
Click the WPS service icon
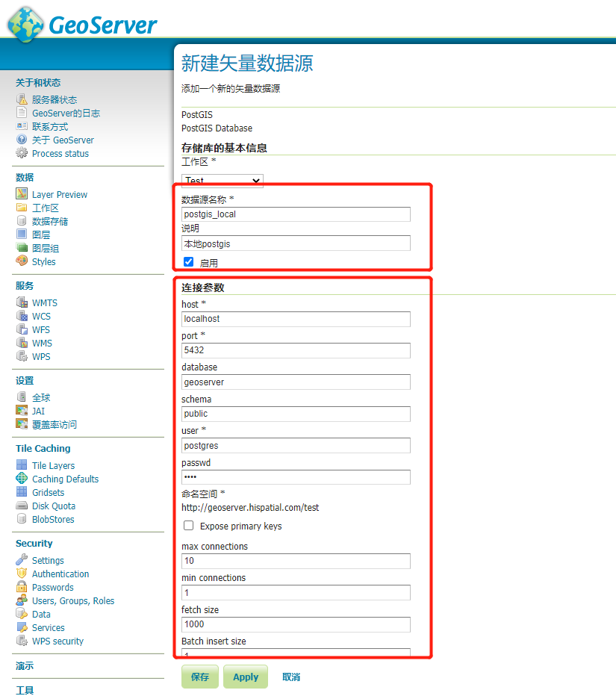(22, 355)
